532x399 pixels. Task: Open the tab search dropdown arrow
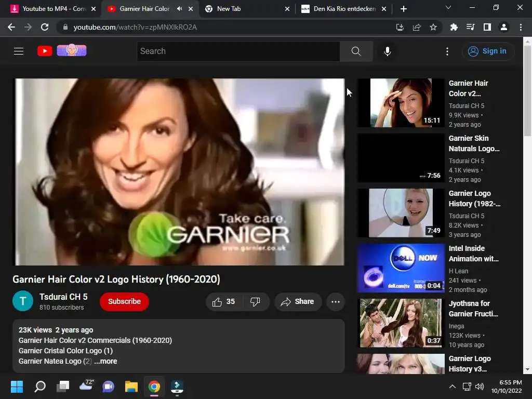click(448, 7)
